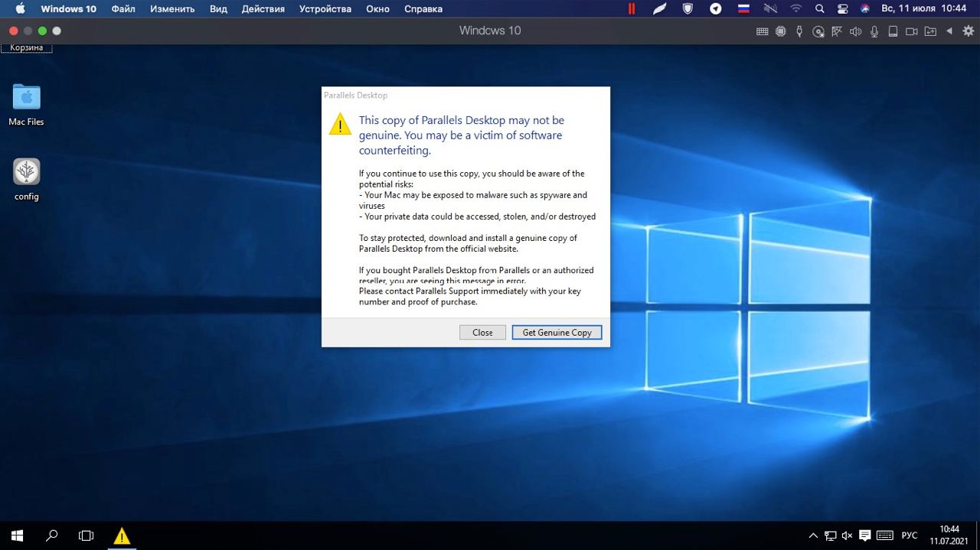
Task: Collapse title bar icons with left arrow
Action: [x=949, y=31]
